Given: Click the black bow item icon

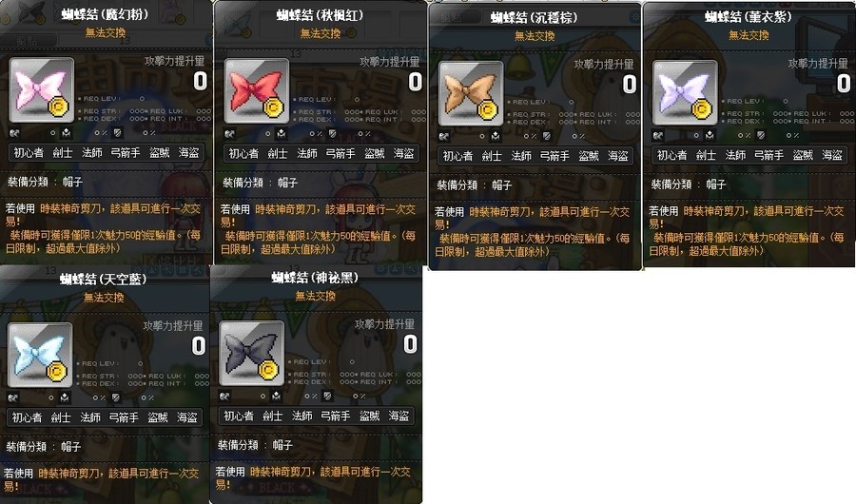Looking at the screenshot, I should click(252, 354).
